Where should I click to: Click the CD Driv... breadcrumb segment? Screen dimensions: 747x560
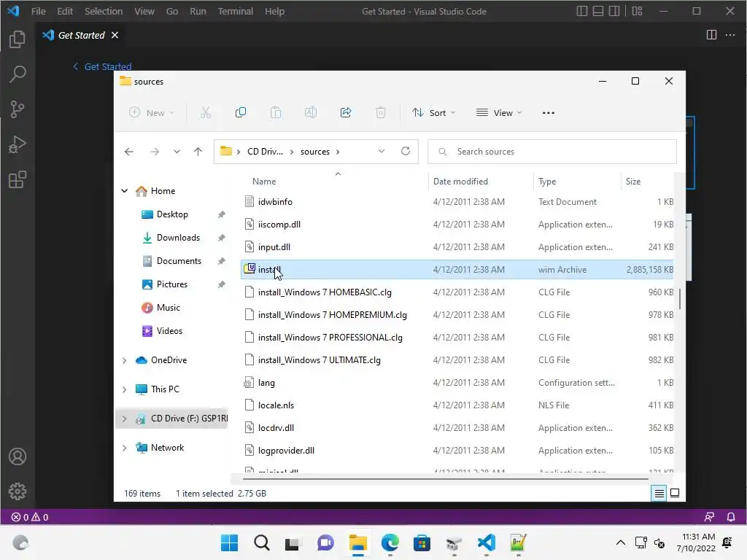pos(265,152)
